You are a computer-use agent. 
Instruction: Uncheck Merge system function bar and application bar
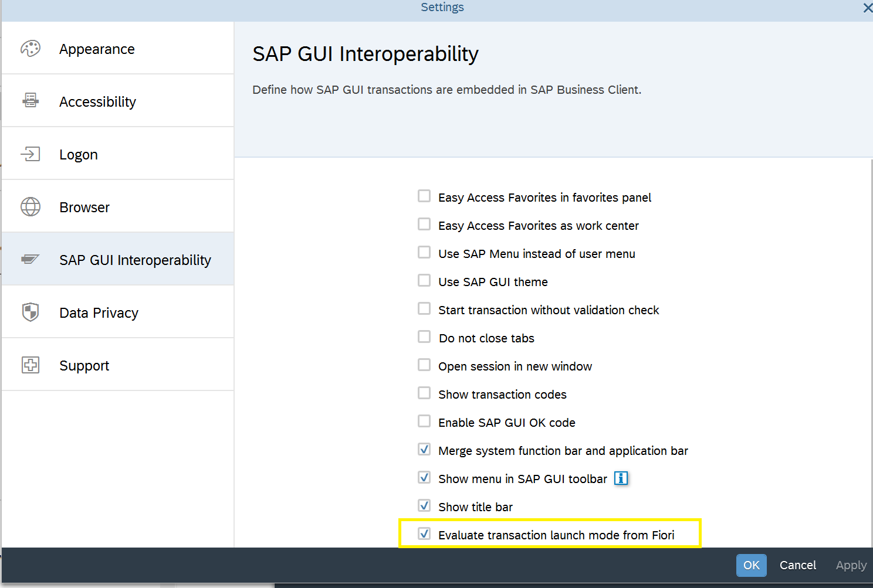[x=424, y=450]
